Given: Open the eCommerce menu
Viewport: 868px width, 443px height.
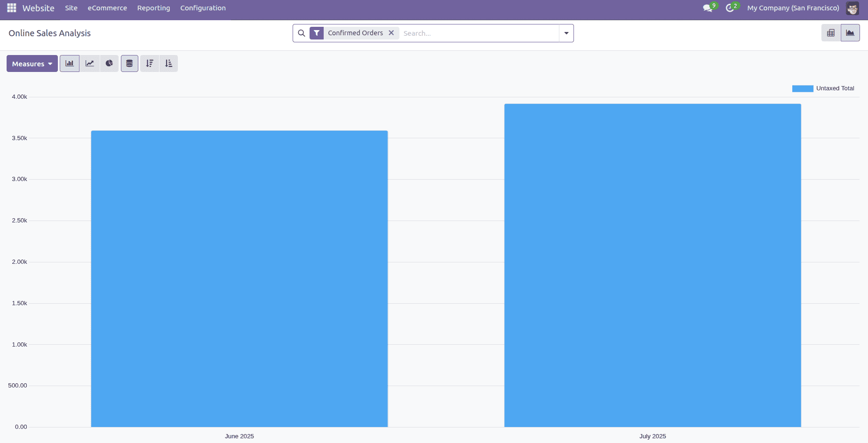Looking at the screenshot, I should [x=107, y=8].
